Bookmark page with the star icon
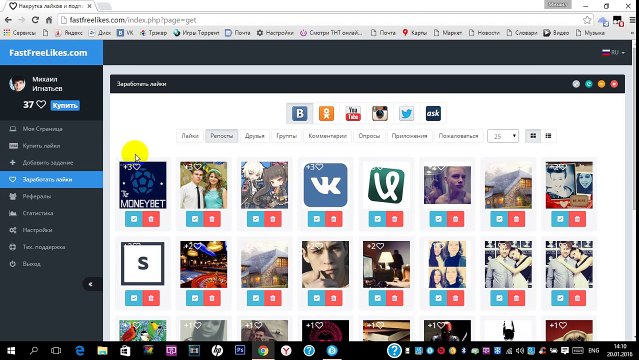Viewport: 639px width, 360px height. [587, 20]
